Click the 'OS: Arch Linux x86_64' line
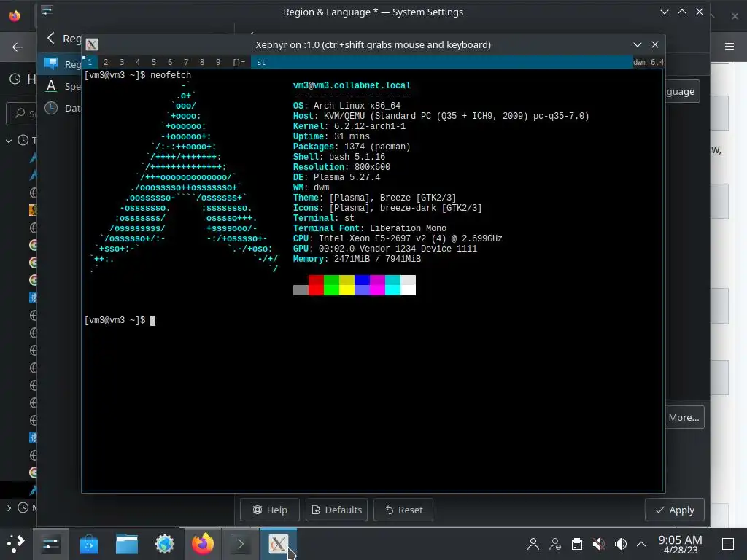This screenshot has height=560, width=747. [347, 106]
